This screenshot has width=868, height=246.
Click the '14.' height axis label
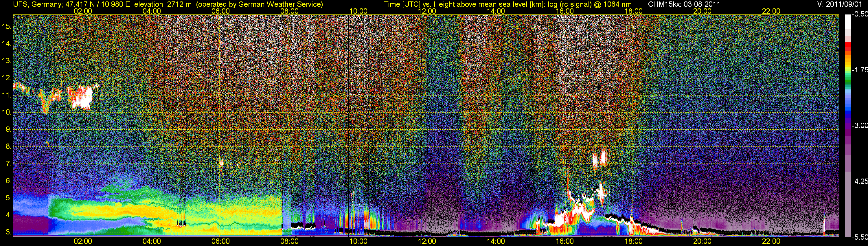7,44
